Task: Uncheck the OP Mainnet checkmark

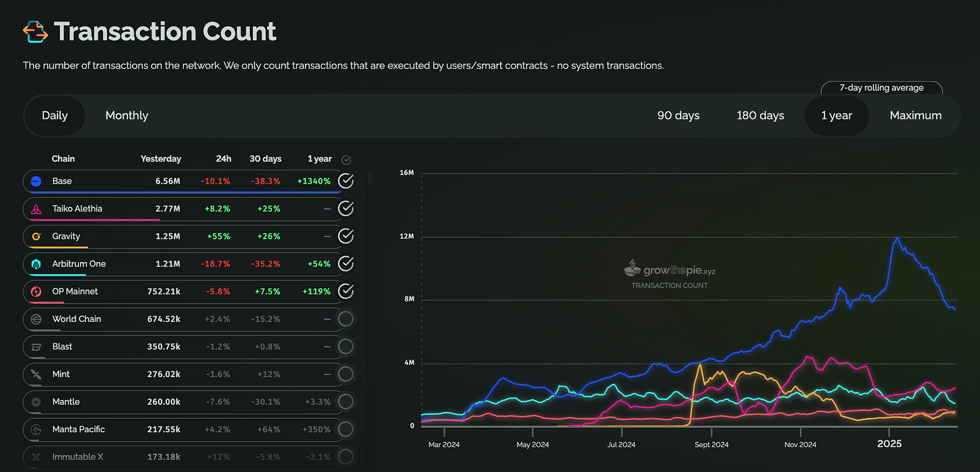Action: [345, 292]
